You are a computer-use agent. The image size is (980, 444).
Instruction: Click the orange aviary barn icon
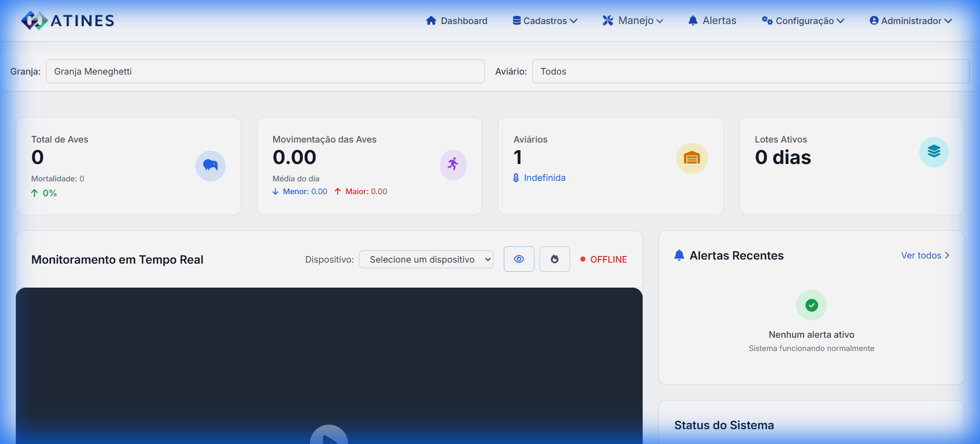point(692,158)
